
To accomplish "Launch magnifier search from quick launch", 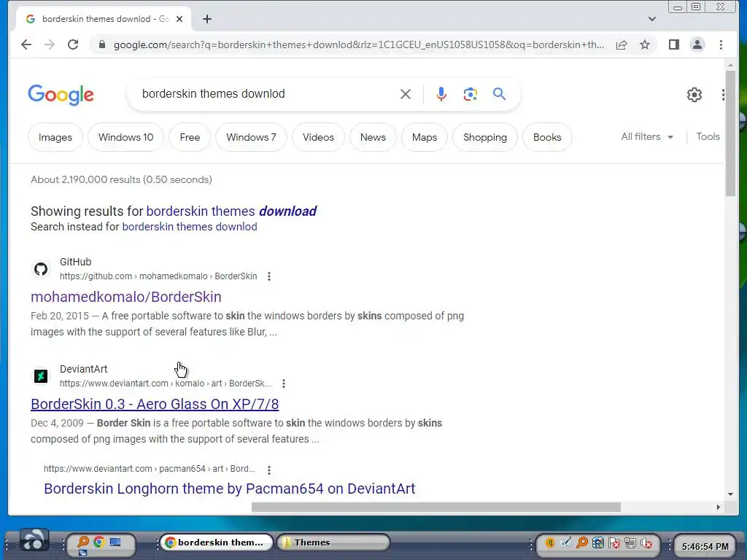I will point(83,542).
